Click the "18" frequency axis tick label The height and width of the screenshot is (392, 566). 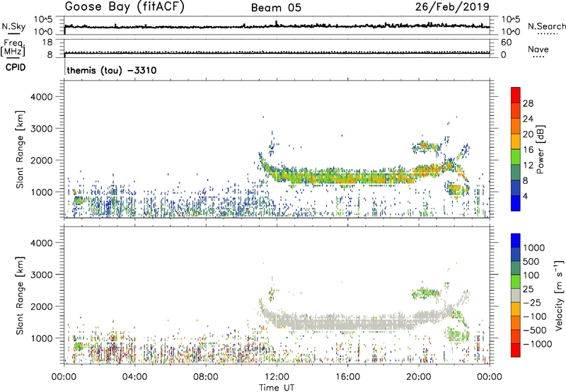point(47,42)
